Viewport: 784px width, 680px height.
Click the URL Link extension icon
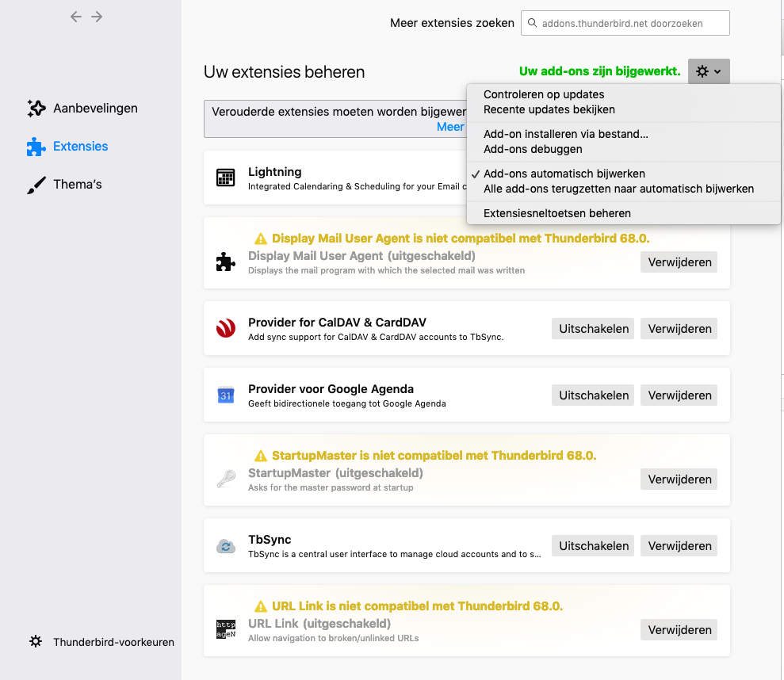tap(225, 629)
